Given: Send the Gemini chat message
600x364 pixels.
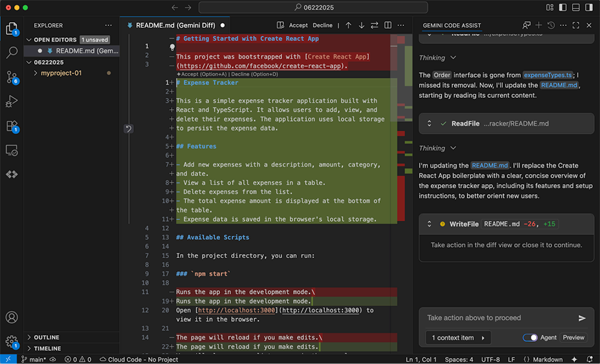Looking at the screenshot, I should (x=581, y=318).
